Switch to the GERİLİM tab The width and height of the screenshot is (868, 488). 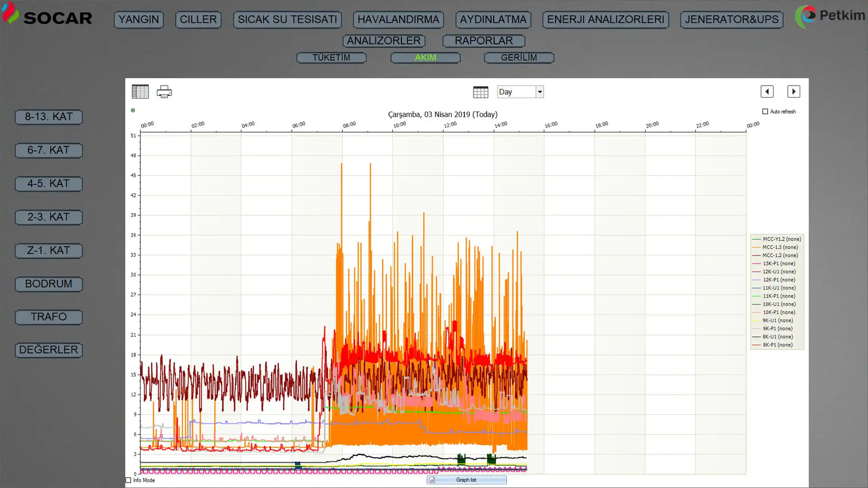[x=519, y=57]
